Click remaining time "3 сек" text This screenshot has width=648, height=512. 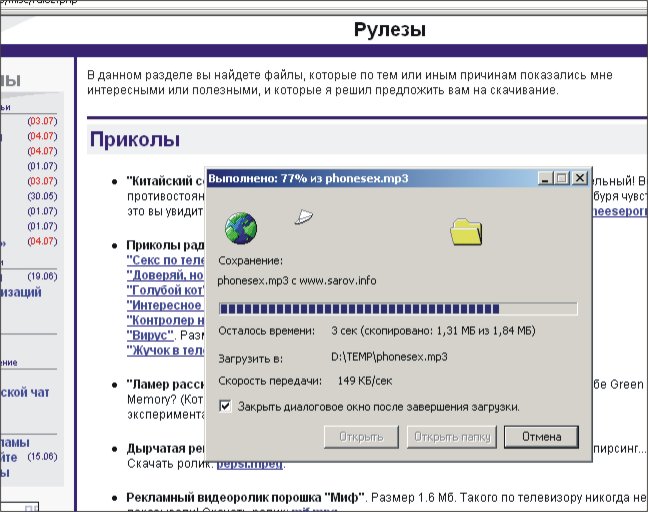click(345, 331)
